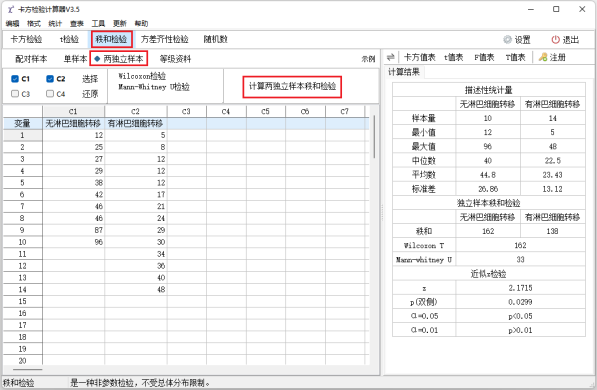This screenshot has height=390, width=597.
Task: Click 计算两独立样本秩和检验 button
Action: point(292,86)
